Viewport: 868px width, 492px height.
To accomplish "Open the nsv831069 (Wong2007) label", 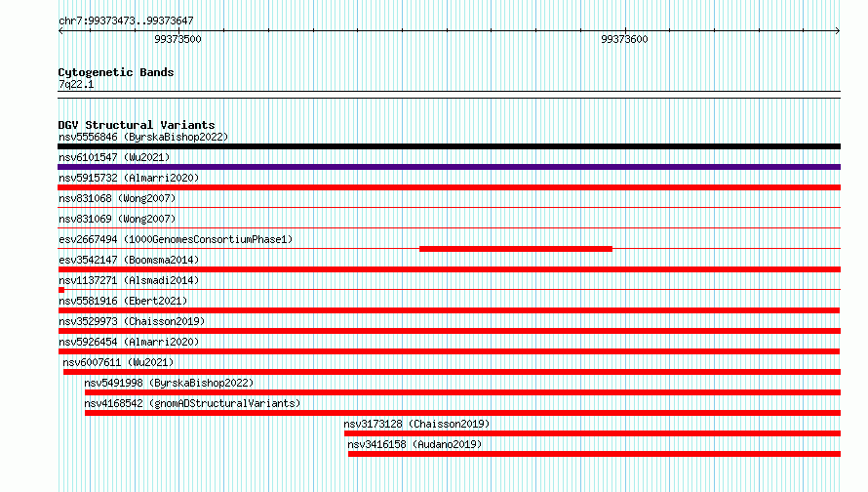I will (117, 219).
